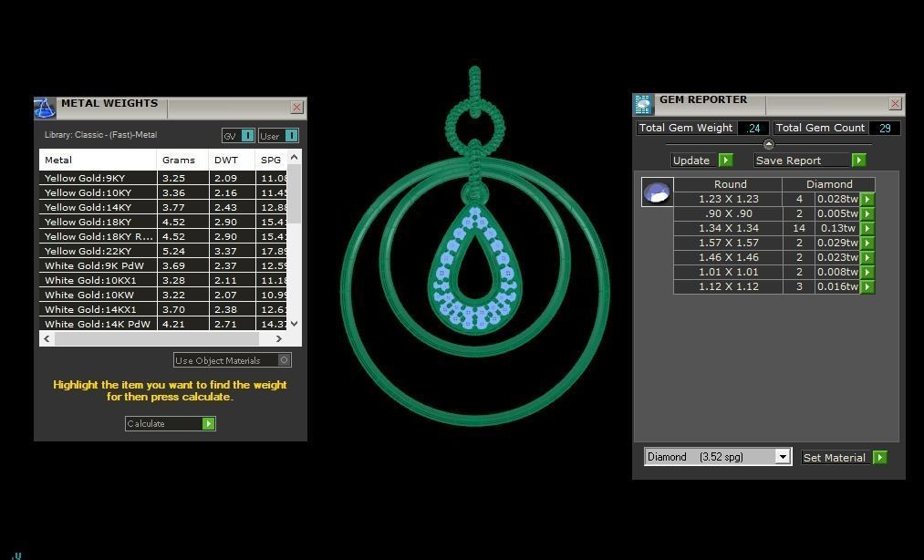Select Yellow Gold:18KY R... row

tap(163, 236)
